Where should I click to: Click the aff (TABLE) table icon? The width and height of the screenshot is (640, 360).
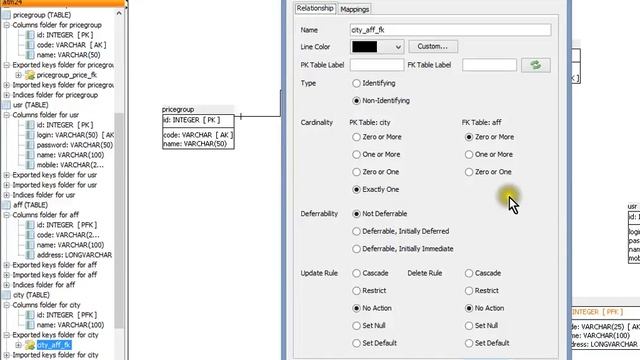pos(7,205)
